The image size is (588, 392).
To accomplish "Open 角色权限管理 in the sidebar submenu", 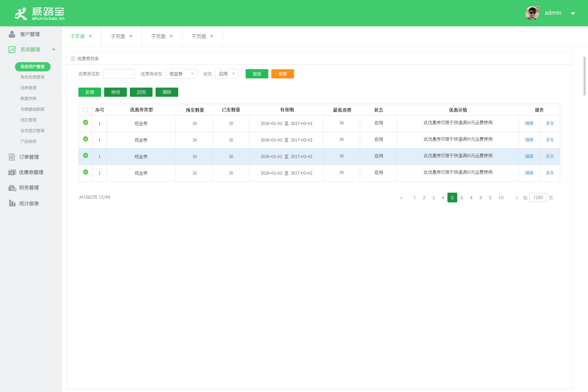I will point(32,77).
